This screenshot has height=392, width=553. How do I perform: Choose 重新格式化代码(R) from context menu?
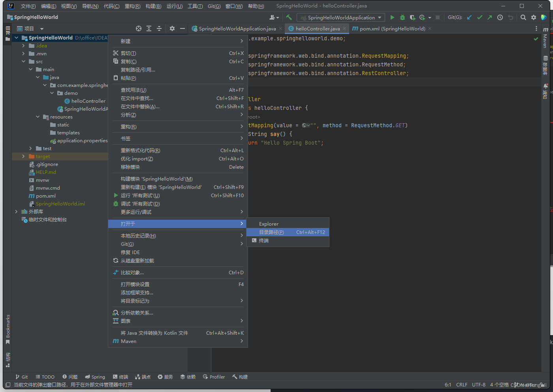[x=178, y=151]
